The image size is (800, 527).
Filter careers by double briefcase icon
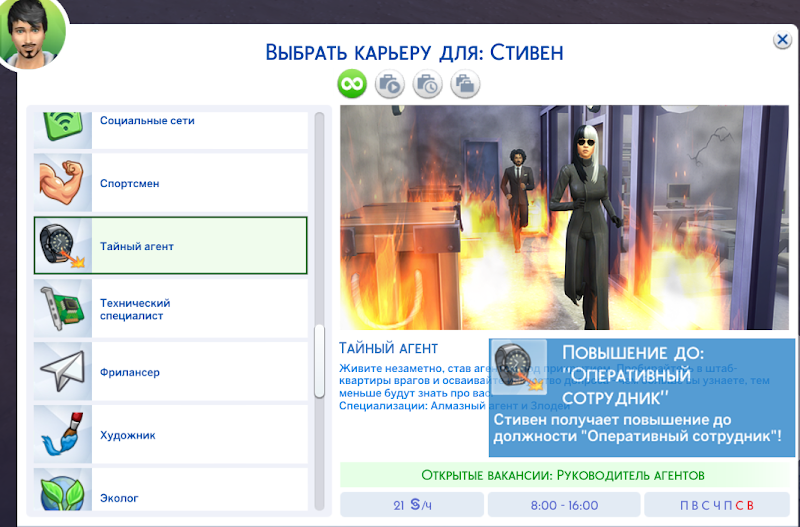pos(465,84)
